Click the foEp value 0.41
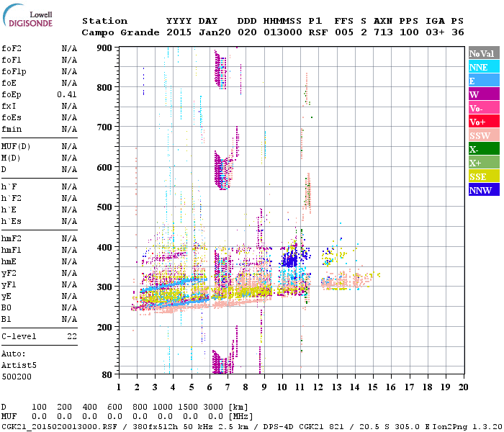Viewport: 504px width, 432px height. pos(67,94)
